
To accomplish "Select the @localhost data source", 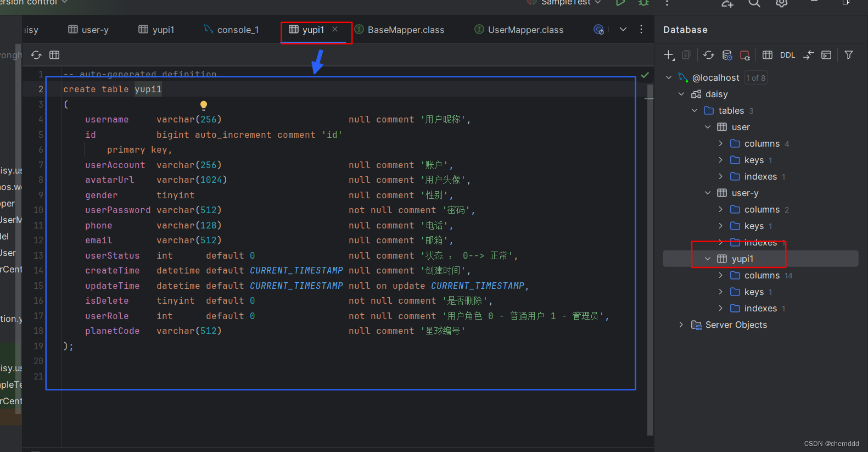I will pos(715,77).
